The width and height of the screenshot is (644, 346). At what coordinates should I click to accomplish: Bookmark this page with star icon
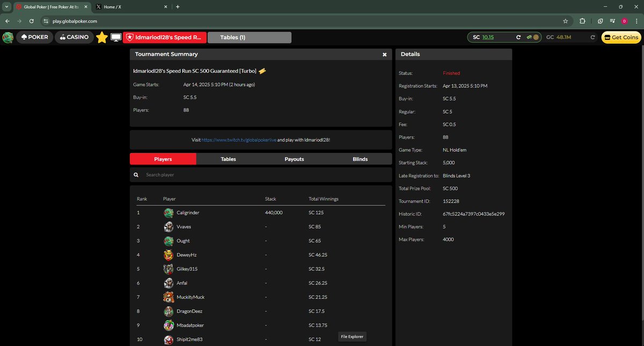[565, 21]
